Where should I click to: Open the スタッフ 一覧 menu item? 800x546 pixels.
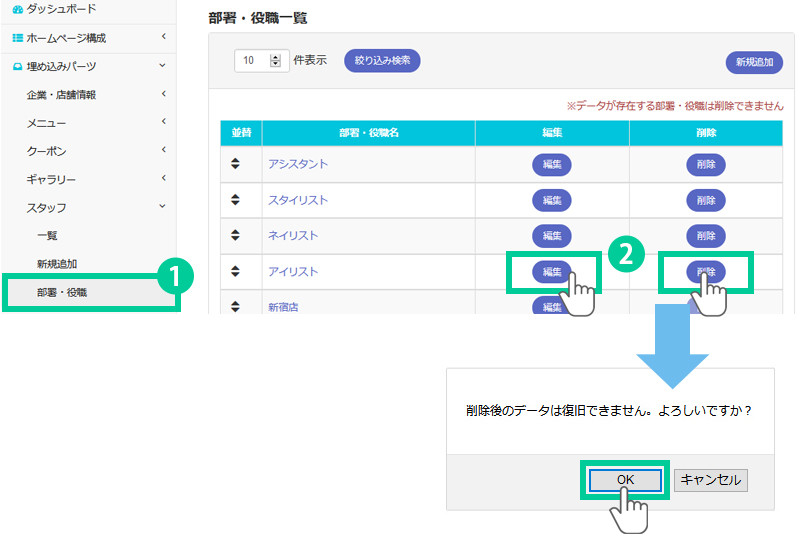pyautogui.click(x=47, y=236)
